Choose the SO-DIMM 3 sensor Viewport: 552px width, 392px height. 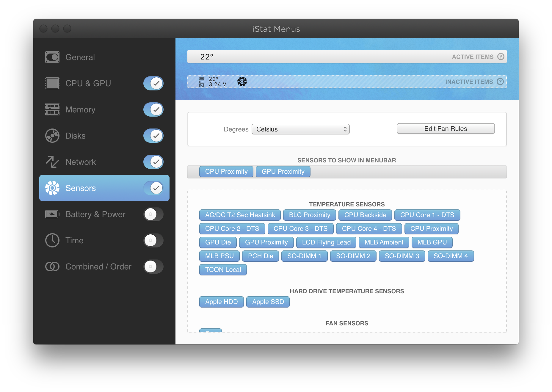(402, 256)
